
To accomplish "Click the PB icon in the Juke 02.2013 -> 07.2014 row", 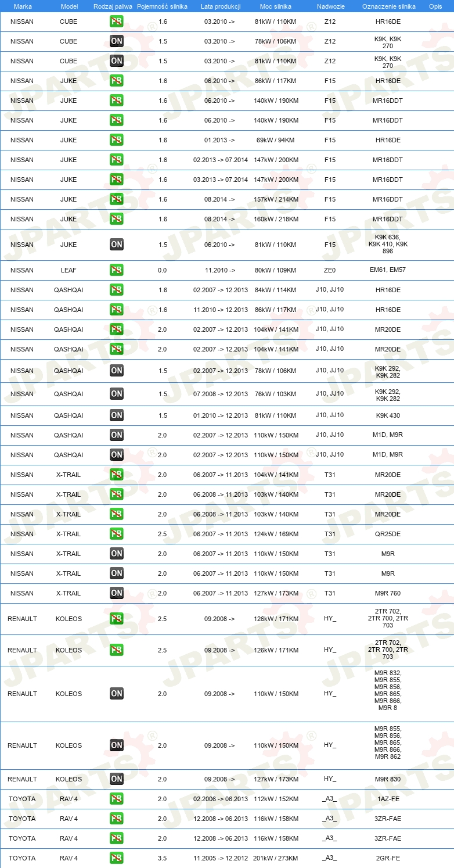I will point(117,160).
